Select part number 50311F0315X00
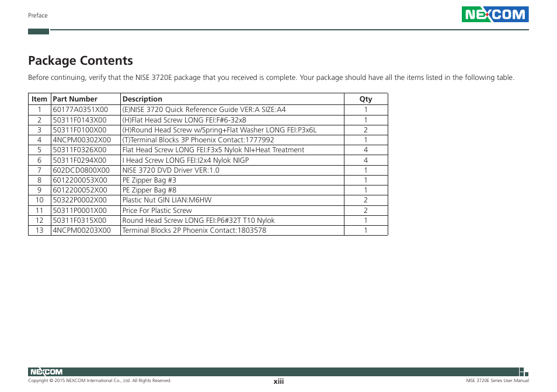 [79, 220]
